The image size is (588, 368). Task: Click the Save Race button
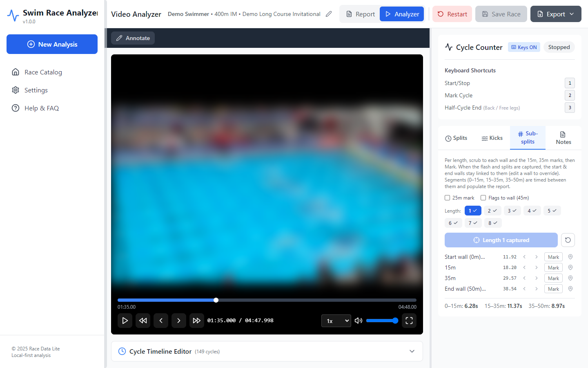tap(501, 14)
